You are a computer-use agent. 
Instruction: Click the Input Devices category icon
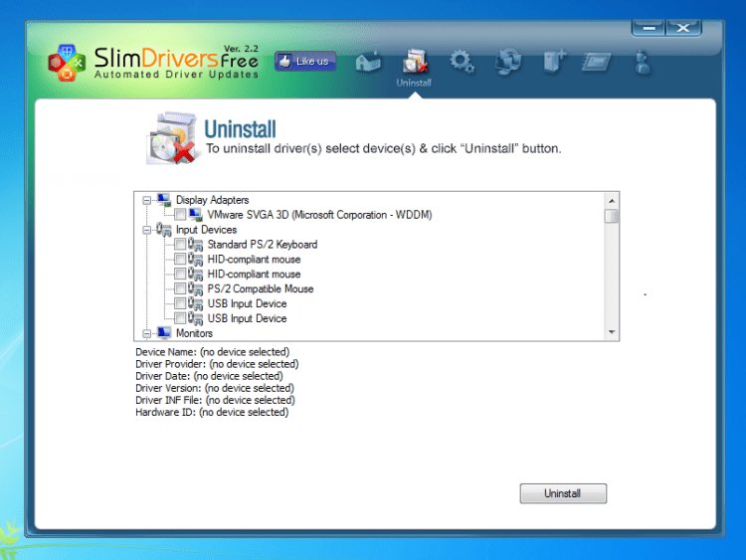click(x=164, y=230)
